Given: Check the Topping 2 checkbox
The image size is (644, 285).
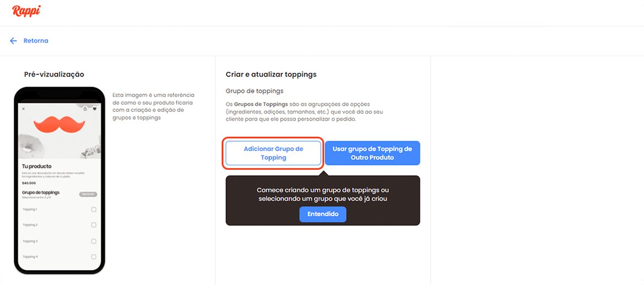Looking at the screenshot, I should click(94, 225).
